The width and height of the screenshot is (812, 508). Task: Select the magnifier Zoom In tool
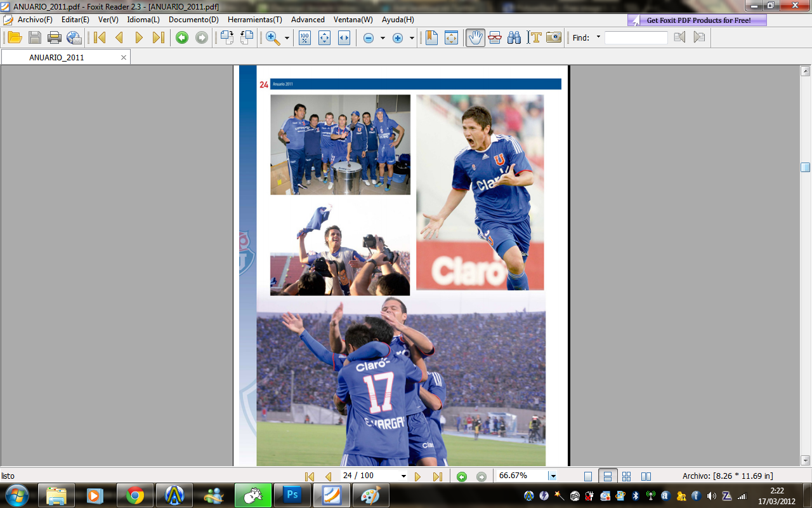[x=273, y=37]
